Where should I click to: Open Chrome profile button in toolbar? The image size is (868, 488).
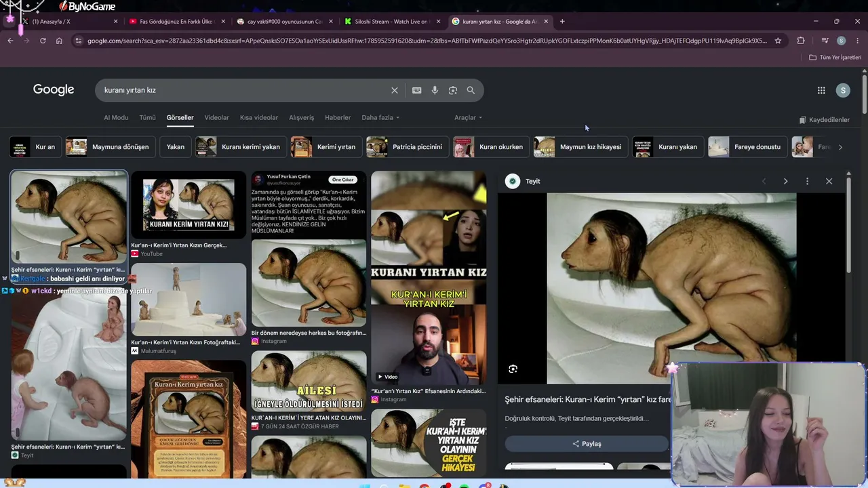tap(841, 41)
